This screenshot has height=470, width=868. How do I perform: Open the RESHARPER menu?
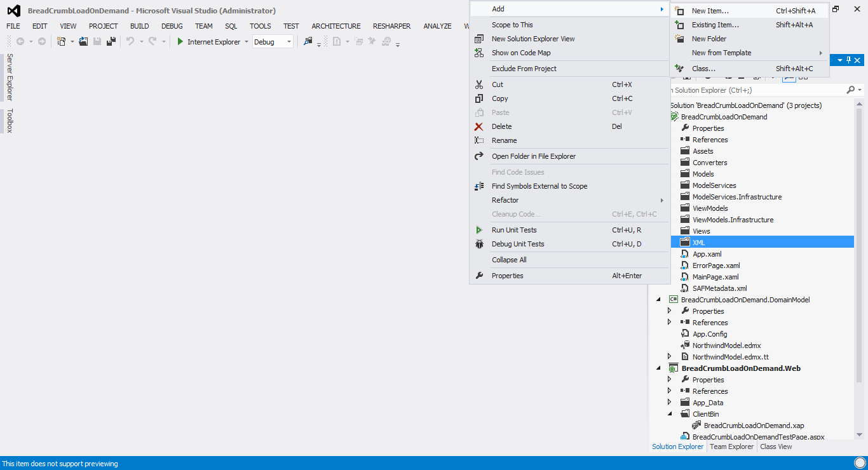click(x=391, y=26)
